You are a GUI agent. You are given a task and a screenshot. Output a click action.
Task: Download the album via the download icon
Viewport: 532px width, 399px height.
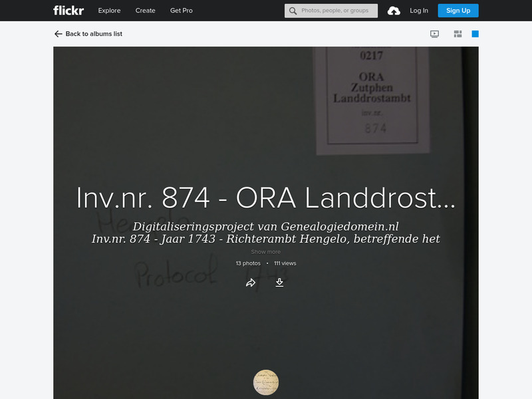279,282
